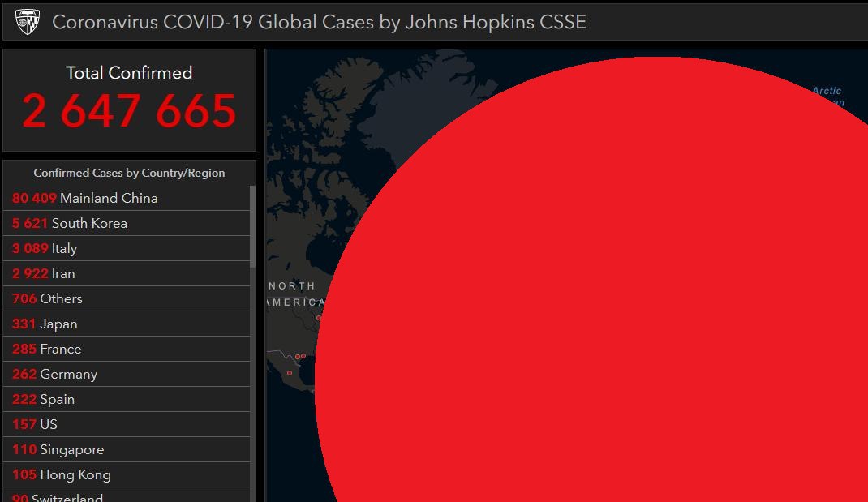Click the country list scrollbar thumb
The height and width of the screenshot is (502, 868).
coord(253,227)
